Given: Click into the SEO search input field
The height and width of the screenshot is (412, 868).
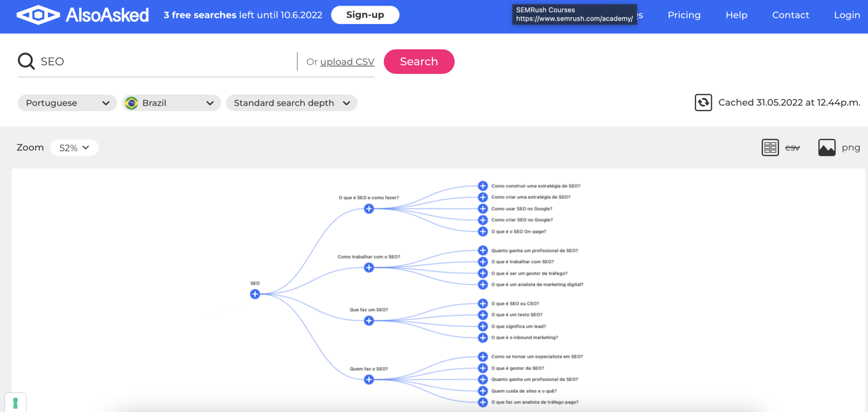Looking at the screenshot, I should tap(163, 61).
